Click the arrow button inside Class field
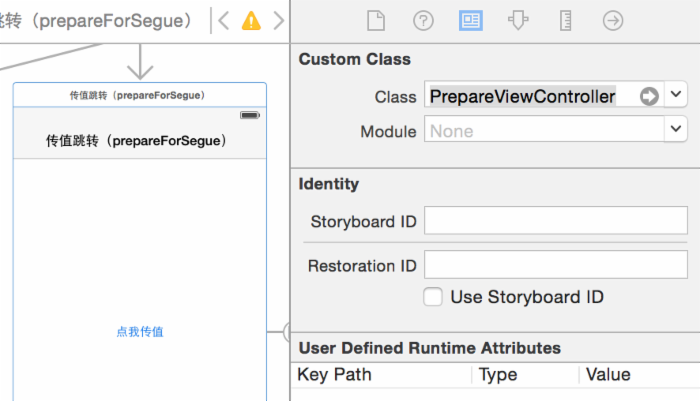Viewport: 700px width, 401px height. coord(650,96)
